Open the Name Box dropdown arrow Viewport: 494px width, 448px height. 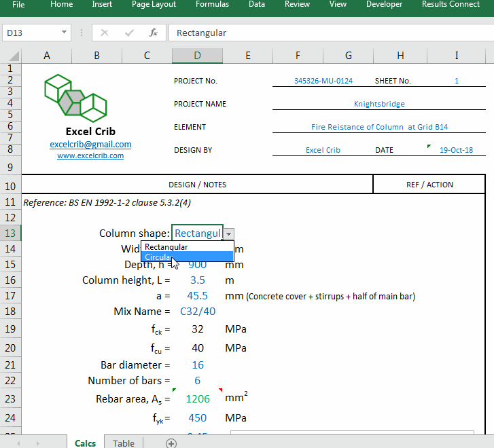65,33
